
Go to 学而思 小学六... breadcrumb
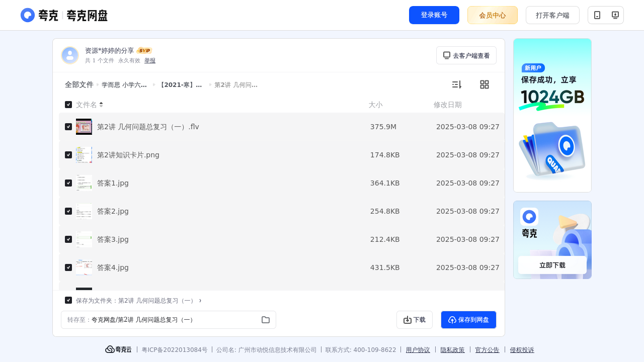pyautogui.click(x=124, y=85)
